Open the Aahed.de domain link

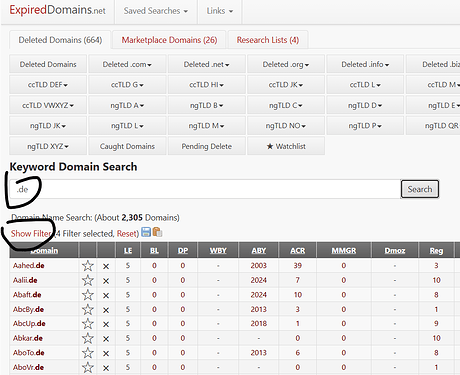[29, 266]
